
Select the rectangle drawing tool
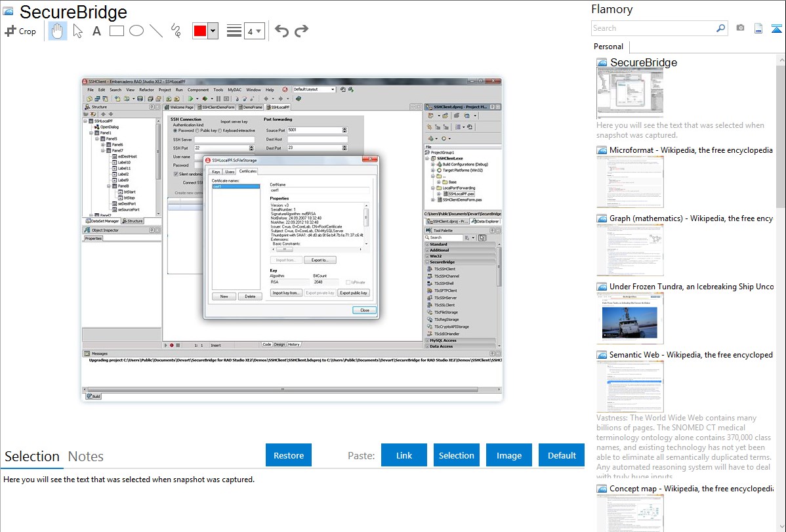(x=116, y=31)
